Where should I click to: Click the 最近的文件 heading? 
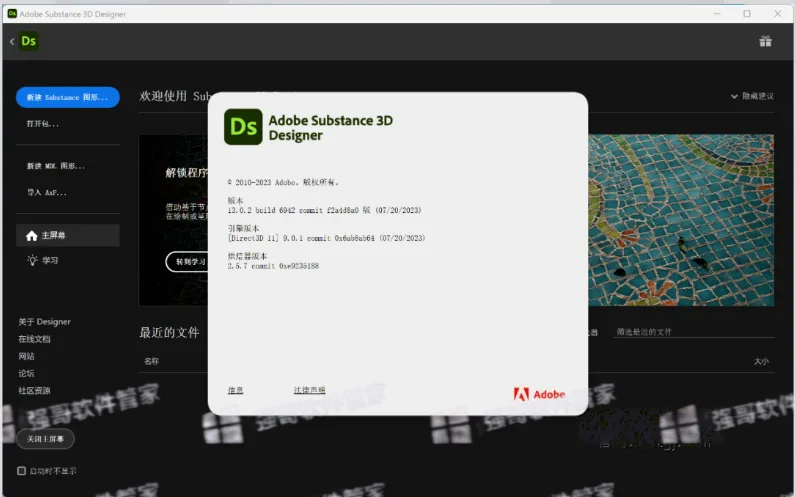coord(169,332)
